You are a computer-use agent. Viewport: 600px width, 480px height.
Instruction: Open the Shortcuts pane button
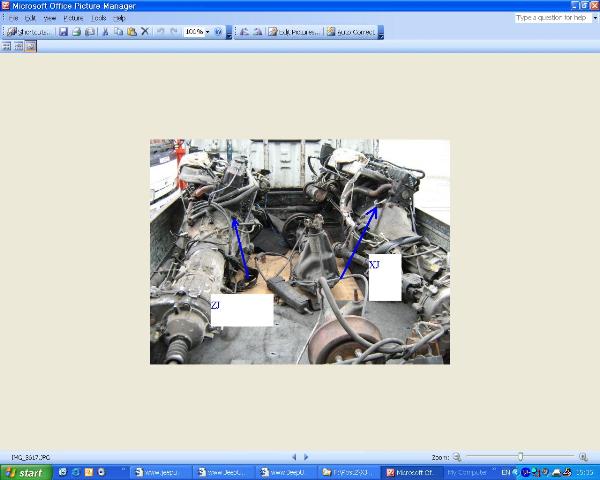(x=28, y=32)
